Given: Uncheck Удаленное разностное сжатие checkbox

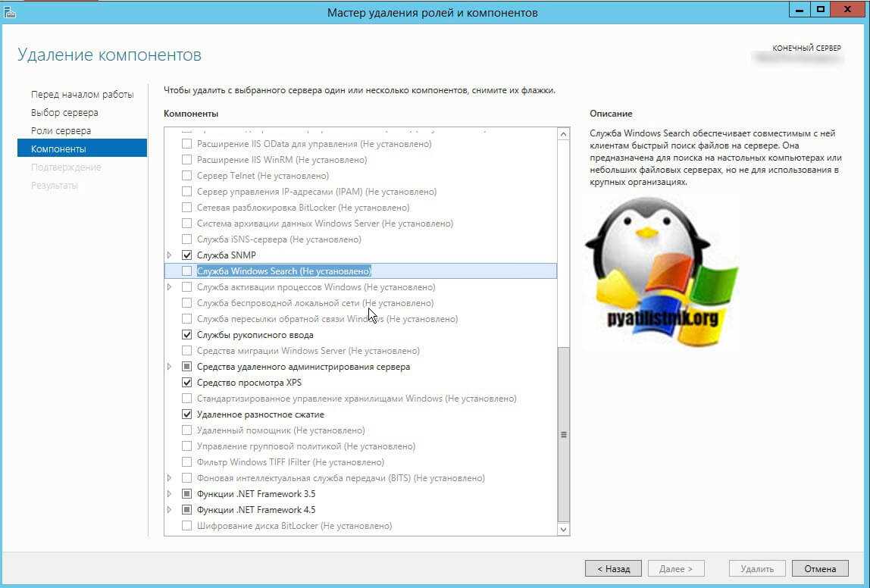Looking at the screenshot, I should pos(187,414).
